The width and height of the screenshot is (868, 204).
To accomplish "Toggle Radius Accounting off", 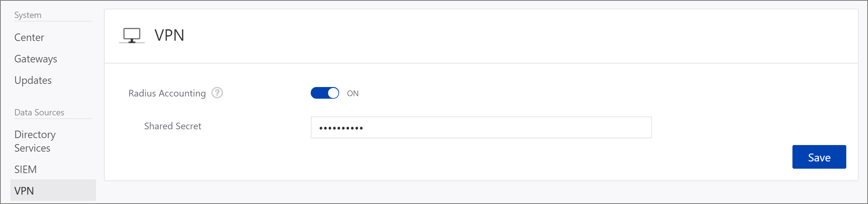I will click(x=325, y=93).
